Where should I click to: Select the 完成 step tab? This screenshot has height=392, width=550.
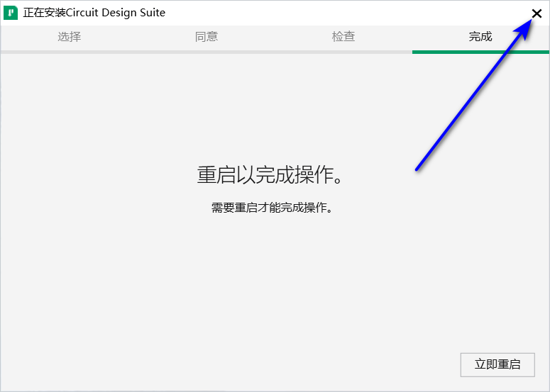pos(480,36)
